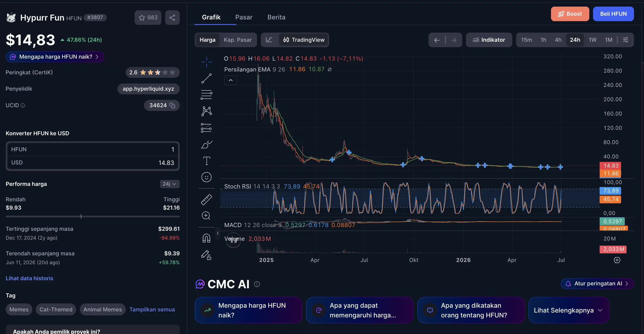Copy the UCID 34624 value

[x=172, y=105]
